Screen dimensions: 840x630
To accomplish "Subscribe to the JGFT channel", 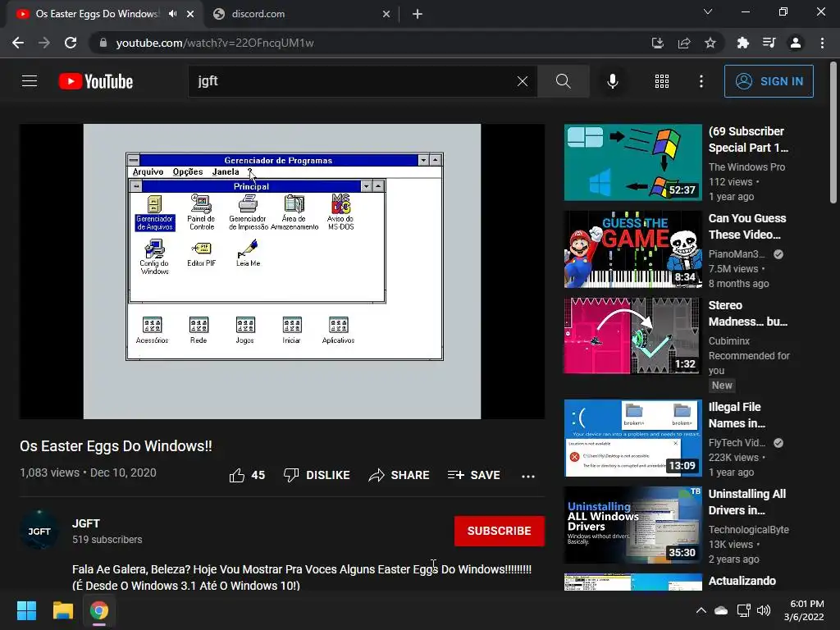I will (500, 531).
